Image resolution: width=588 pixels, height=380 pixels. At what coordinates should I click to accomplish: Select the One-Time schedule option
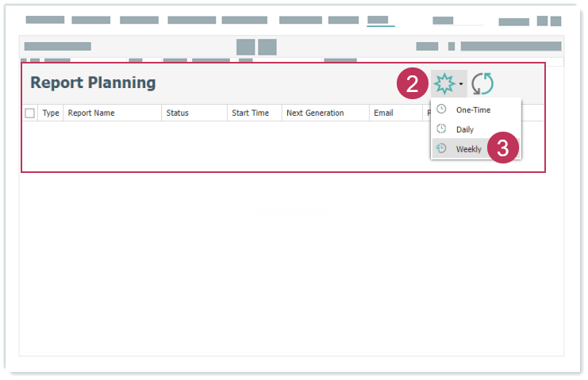click(x=473, y=109)
